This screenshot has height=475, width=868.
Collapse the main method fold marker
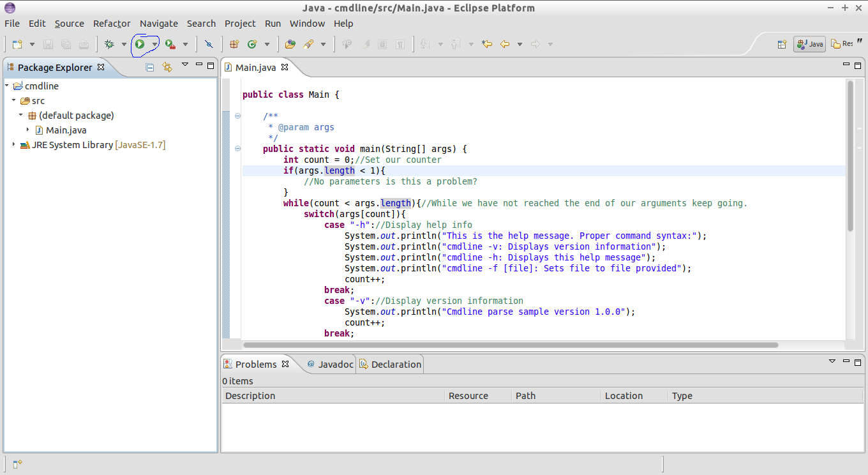click(x=237, y=149)
